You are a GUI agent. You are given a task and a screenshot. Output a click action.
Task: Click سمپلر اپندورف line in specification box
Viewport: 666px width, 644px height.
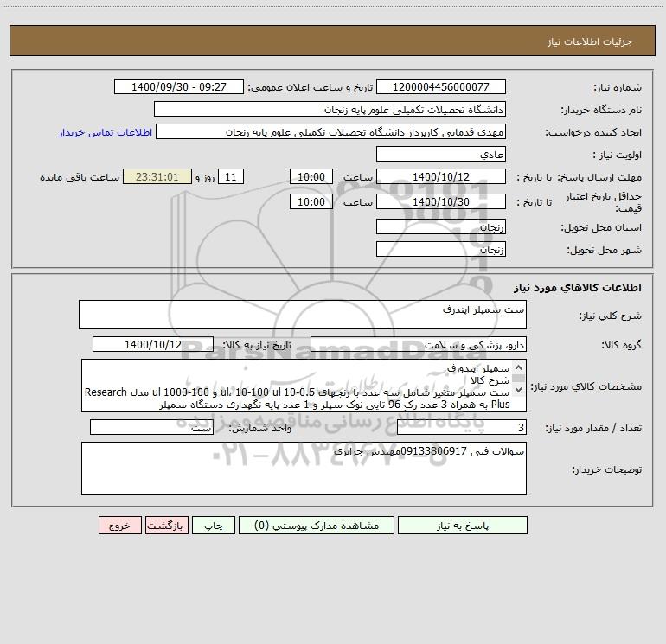click(x=477, y=368)
